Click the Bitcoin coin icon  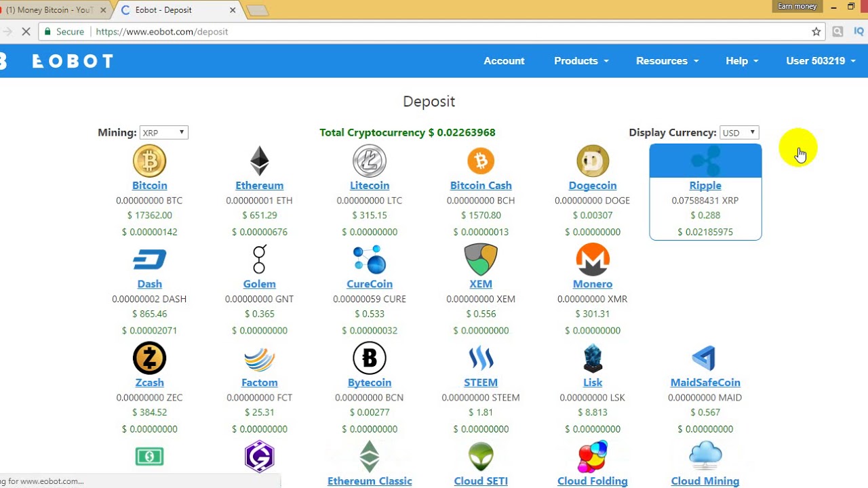tap(149, 161)
